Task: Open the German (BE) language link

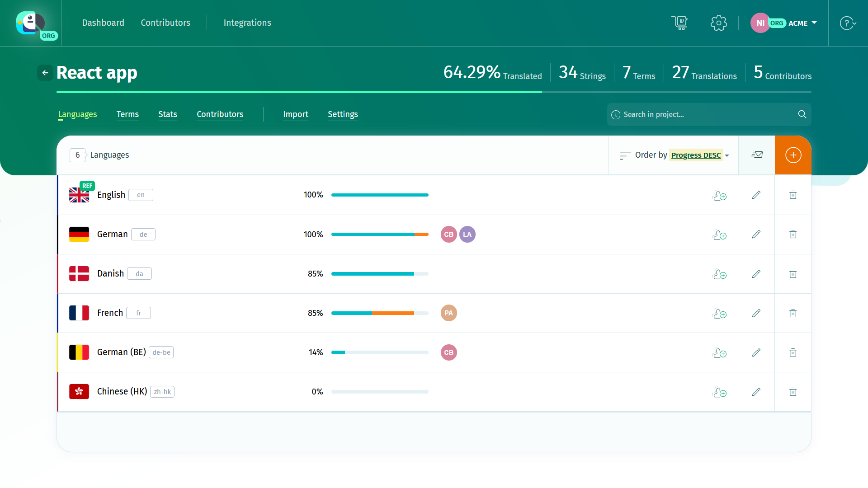Action: point(122,352)
